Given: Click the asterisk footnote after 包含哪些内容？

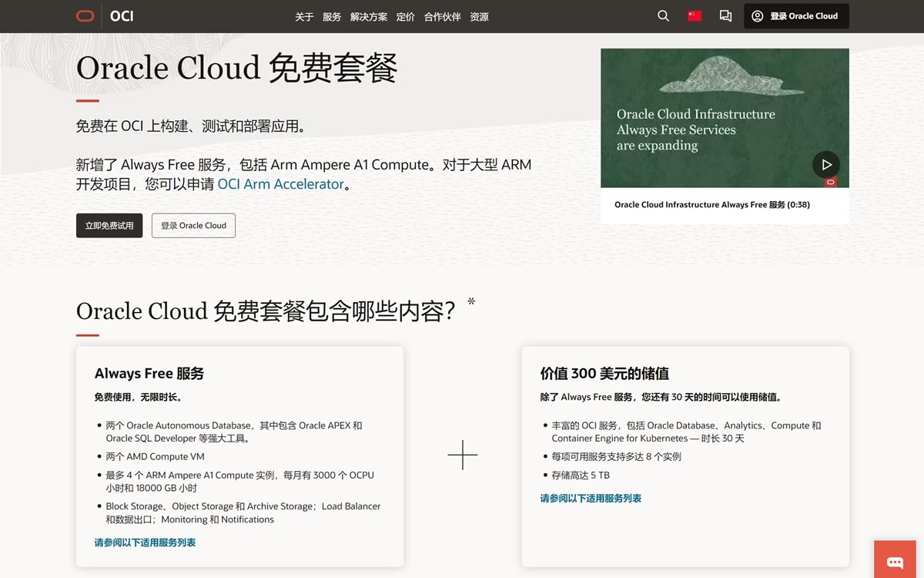Looking at the screenshot, I should (471, 301).
